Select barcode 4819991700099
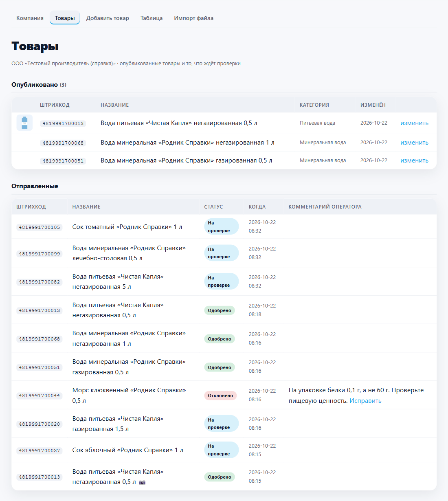This screenshot has width=448, height=501. click(40, 254)
